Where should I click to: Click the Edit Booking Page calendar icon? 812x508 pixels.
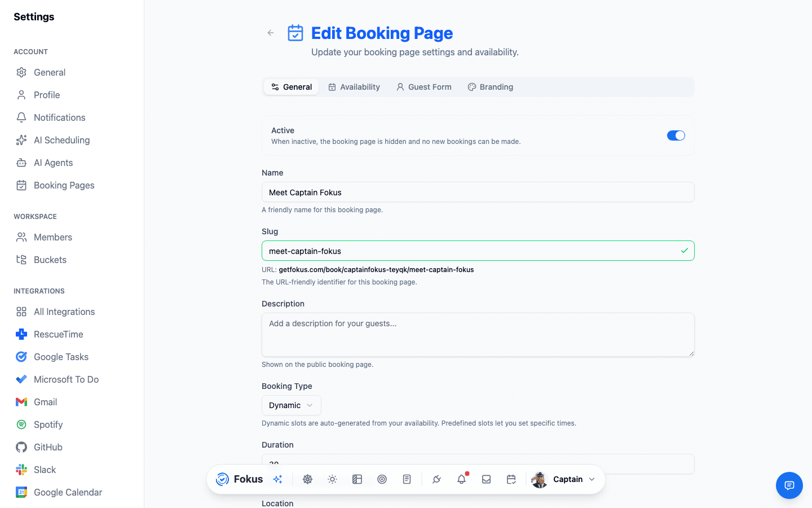295,33
